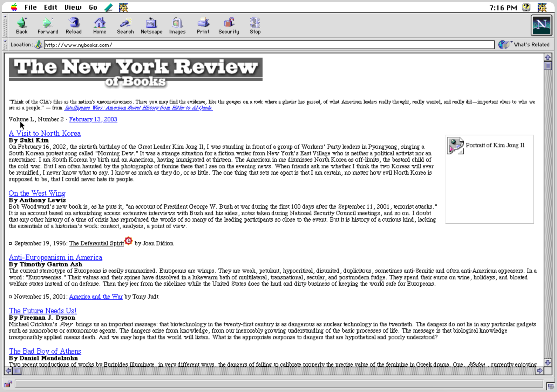Screen dimensions: 557x392
Task: Open the Go menu
Action: point(93,7)
